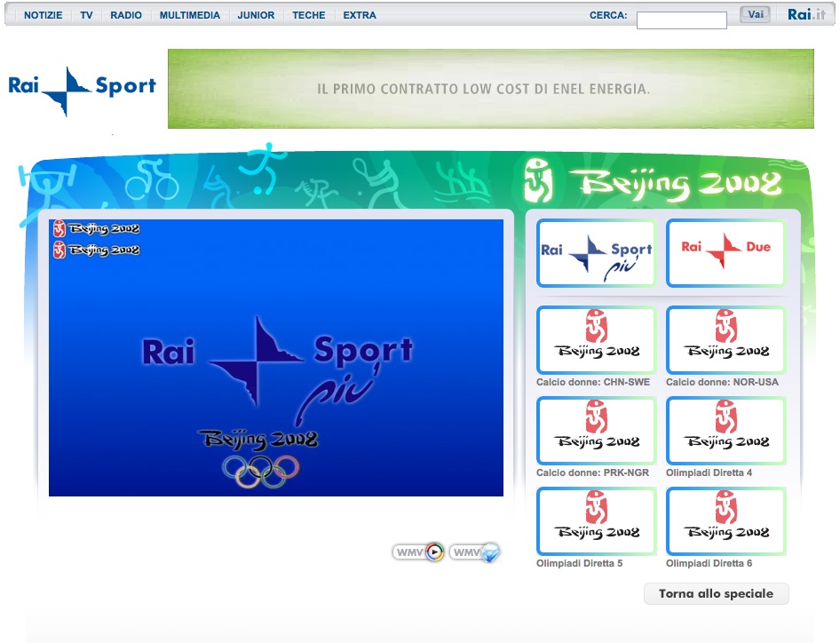Open the Olimpiadi Diretta 4 thumbnail
Screen dimensions: 840x643
pyautogui.click(x=725, y=430)
